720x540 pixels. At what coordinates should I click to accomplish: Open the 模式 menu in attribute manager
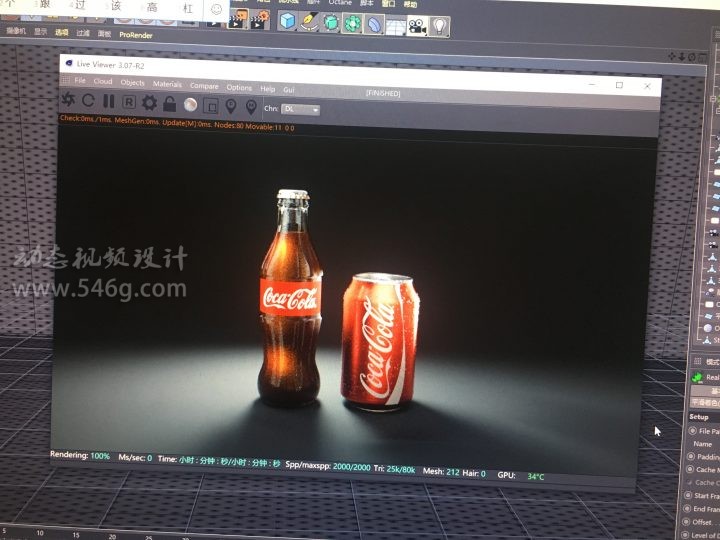pyautogui.click(x=712, y=361)
